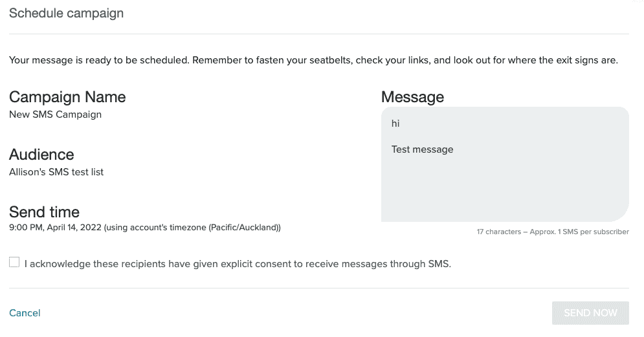Click the 9:00 PM, April 14, 2022 text
This screenshot has height=337, width=644.
click(x=55, y=228)
